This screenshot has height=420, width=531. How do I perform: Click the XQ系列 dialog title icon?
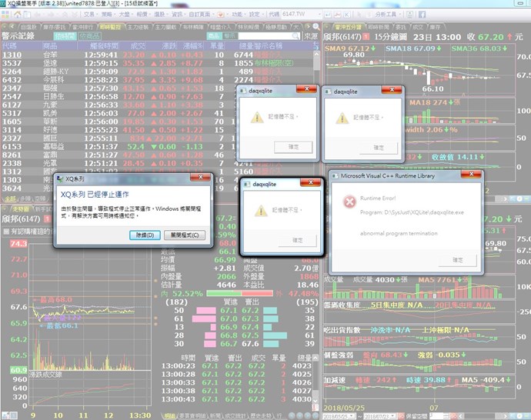coord(60,178)
